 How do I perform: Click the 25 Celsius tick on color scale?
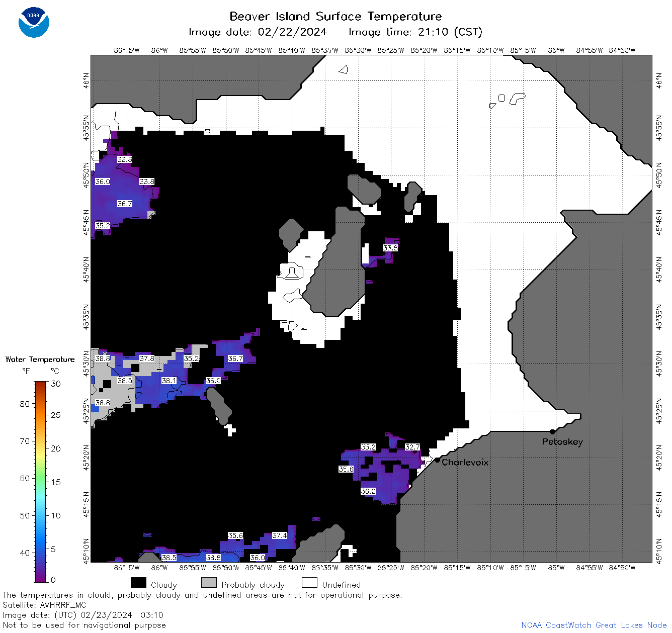click(x=56, y=415)
